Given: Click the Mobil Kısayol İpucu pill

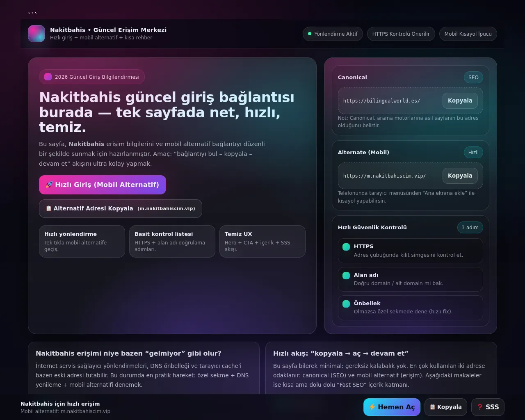Looking at the screenshot, I should pos(468,34).
